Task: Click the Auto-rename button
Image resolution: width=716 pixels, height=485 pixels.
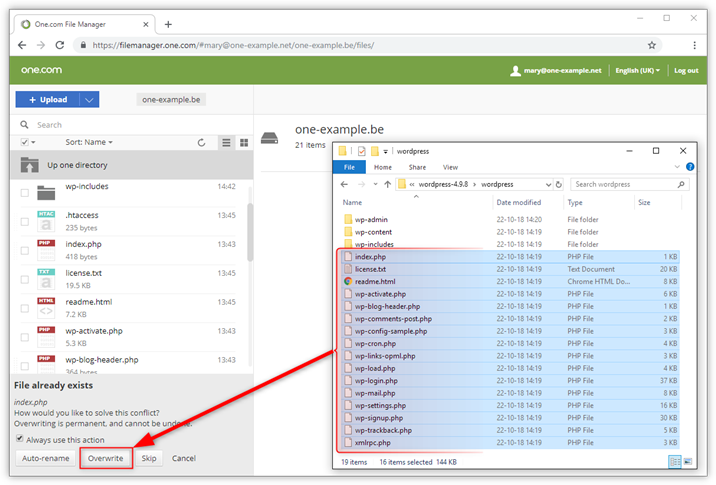Action: point(46,458)
